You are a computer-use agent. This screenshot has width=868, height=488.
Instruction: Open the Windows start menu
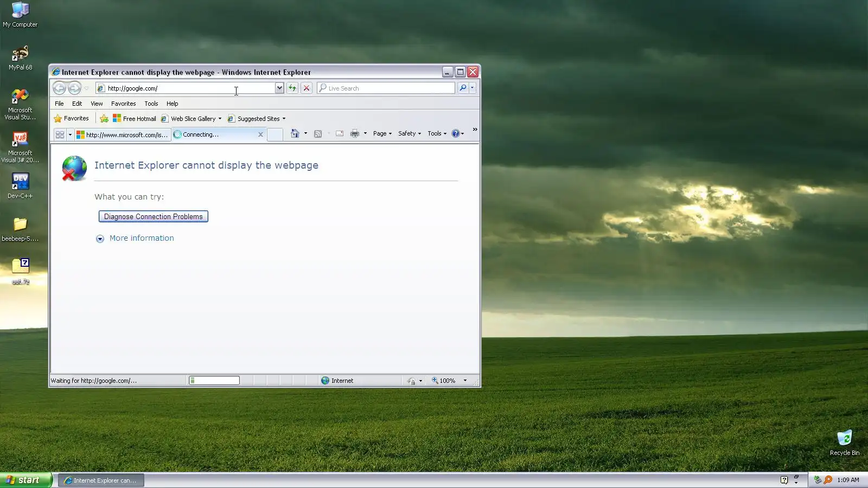coord(26,480)
